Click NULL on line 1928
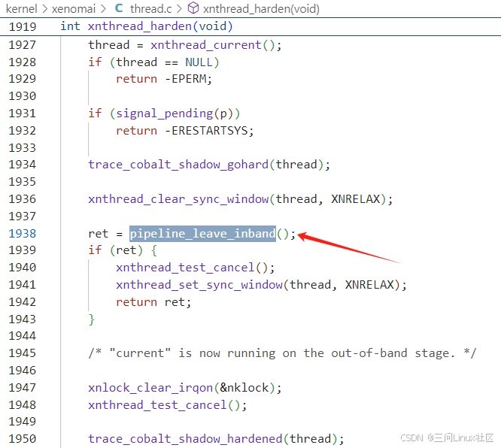Viewport: 501px width, 448px height. [199, 62]
